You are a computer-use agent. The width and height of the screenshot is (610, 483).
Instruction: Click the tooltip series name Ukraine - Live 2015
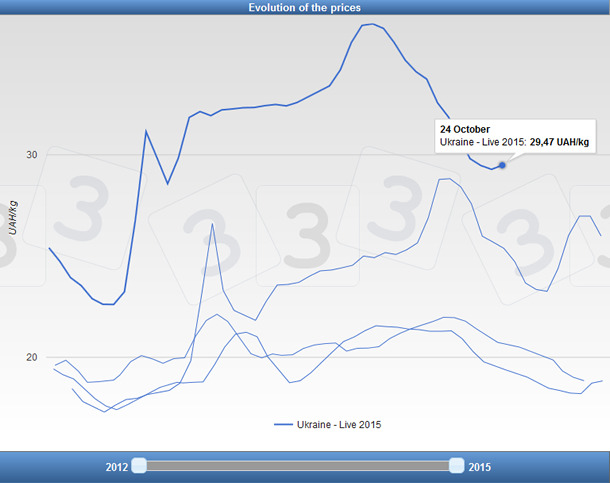[482, 144]
